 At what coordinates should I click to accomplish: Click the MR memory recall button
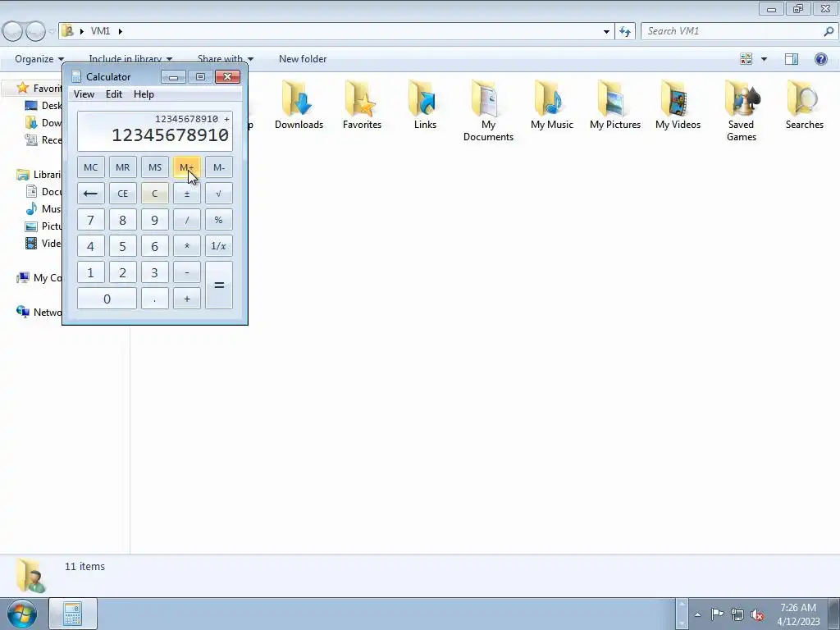[x=123, y=167]
